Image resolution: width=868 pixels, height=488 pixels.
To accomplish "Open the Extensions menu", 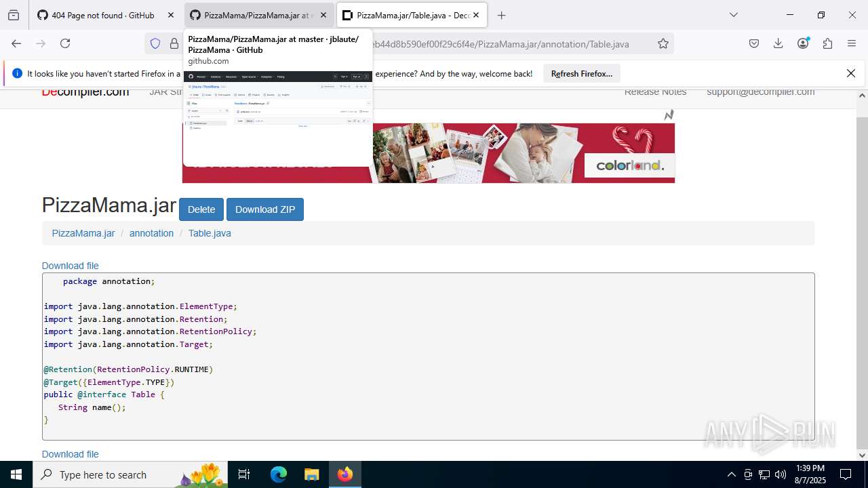I will pyautogui.click(x=827, y=43).
